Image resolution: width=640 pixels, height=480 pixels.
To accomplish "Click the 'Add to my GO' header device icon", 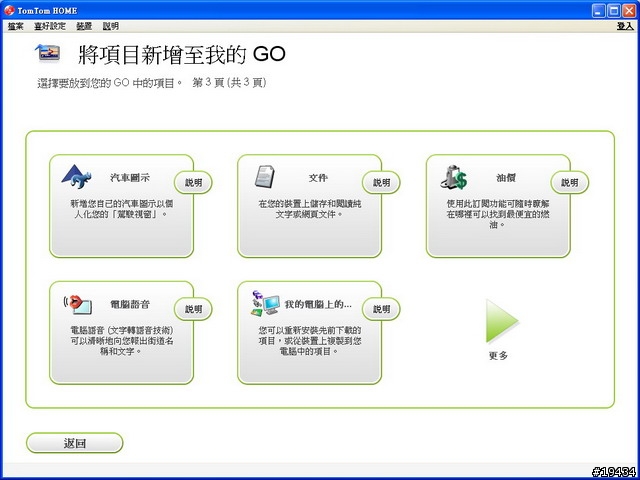I will click(x=48, y=53).
